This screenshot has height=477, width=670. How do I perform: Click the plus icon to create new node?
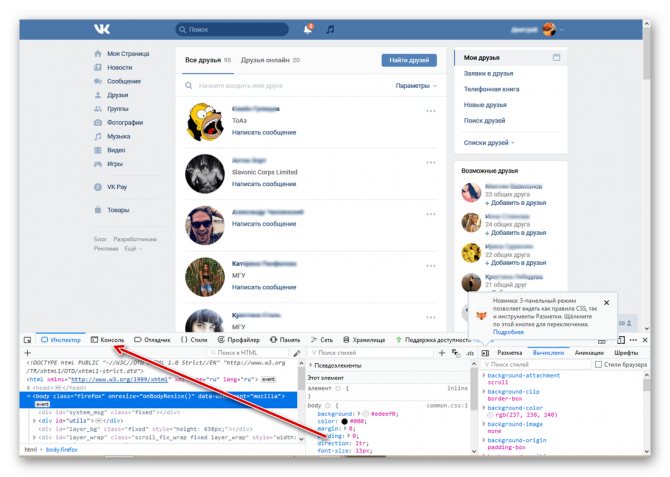[28, 353]
